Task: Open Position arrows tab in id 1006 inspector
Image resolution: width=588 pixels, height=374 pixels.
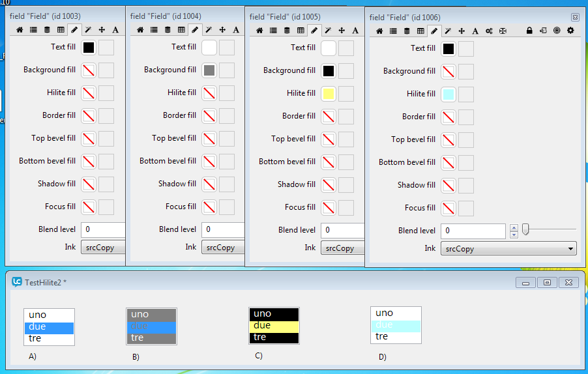Action: point(462,31)
